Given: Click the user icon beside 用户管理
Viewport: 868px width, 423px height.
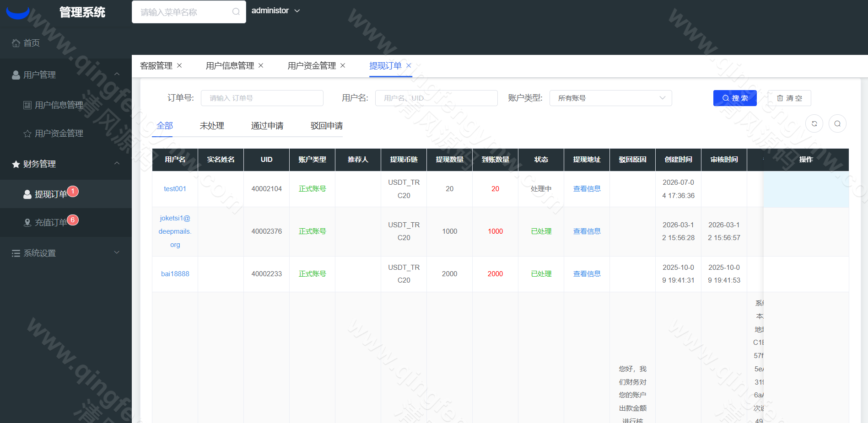Looking at the screenshot, I should [16, 75].
